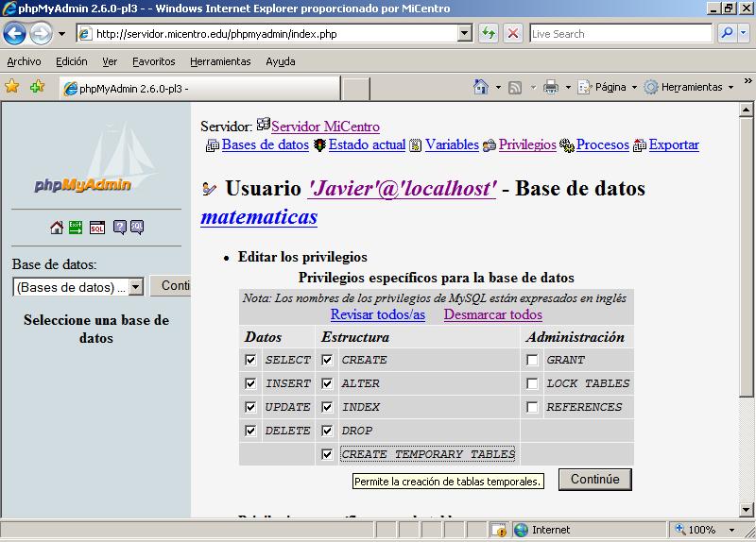Click the red stop loading icon
756x542 pixels.
pos(513,33)
